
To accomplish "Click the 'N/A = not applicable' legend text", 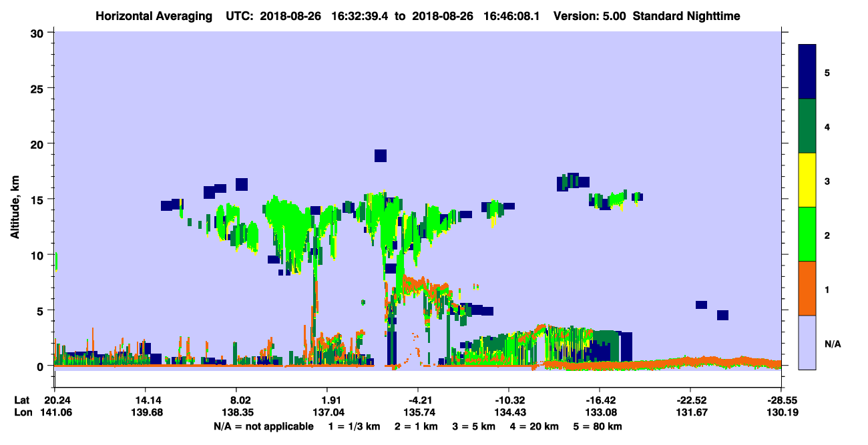I will 264,426.
